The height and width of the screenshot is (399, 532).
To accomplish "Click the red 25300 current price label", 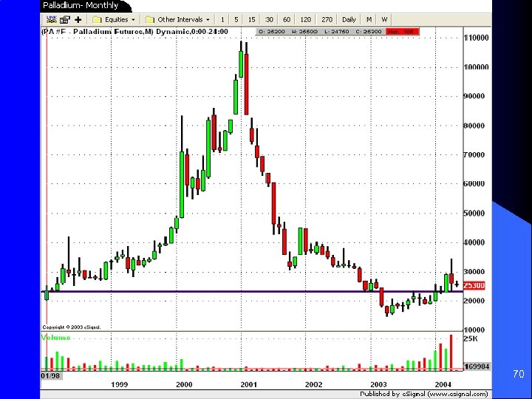I will pyautogui.click(x=474, y=286).
